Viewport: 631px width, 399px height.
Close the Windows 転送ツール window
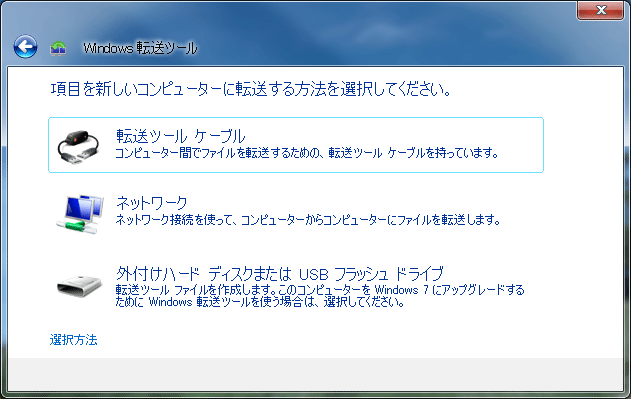[600, 10]
